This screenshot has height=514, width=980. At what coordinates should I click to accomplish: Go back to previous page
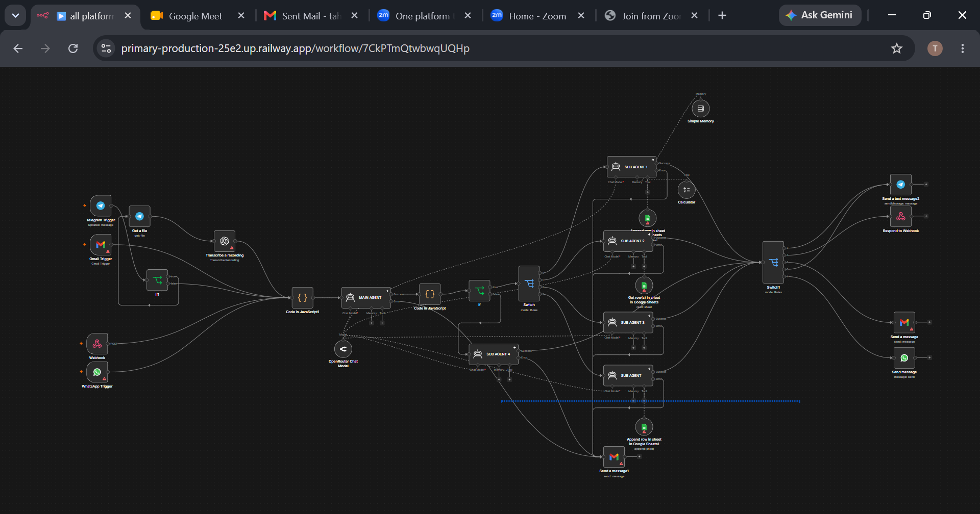click(18, 48)
